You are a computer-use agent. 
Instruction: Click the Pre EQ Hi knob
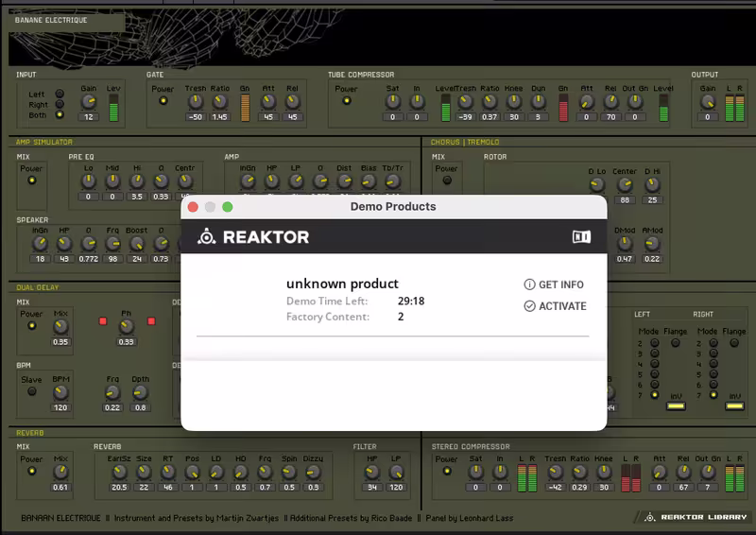pos(137,181)
